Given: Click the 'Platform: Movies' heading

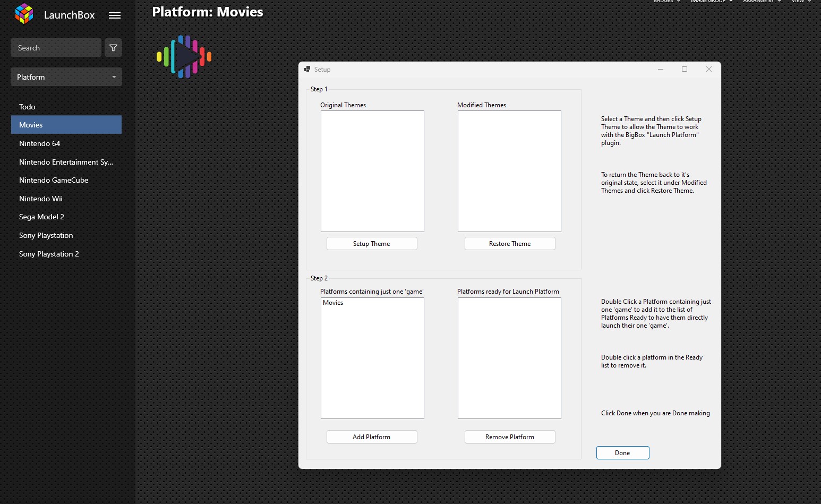Looking at the screenshot, I should point(208,12).
